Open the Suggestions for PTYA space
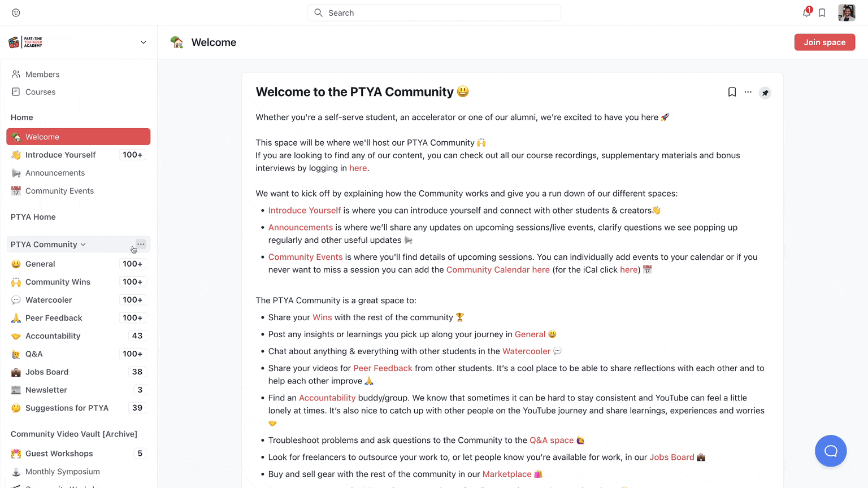The image size is (868, 488). [x=68, y=407]
